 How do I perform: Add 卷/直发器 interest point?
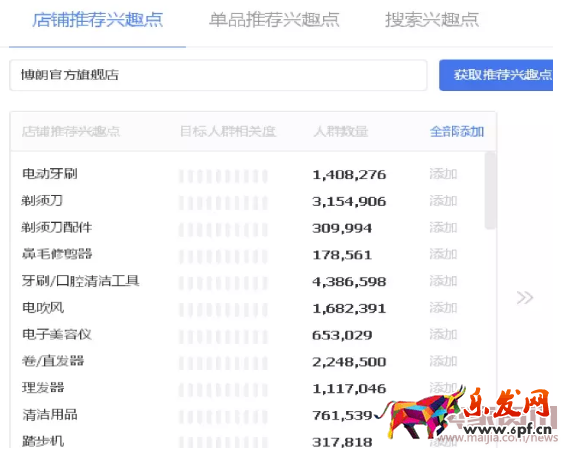click(443, 361)
